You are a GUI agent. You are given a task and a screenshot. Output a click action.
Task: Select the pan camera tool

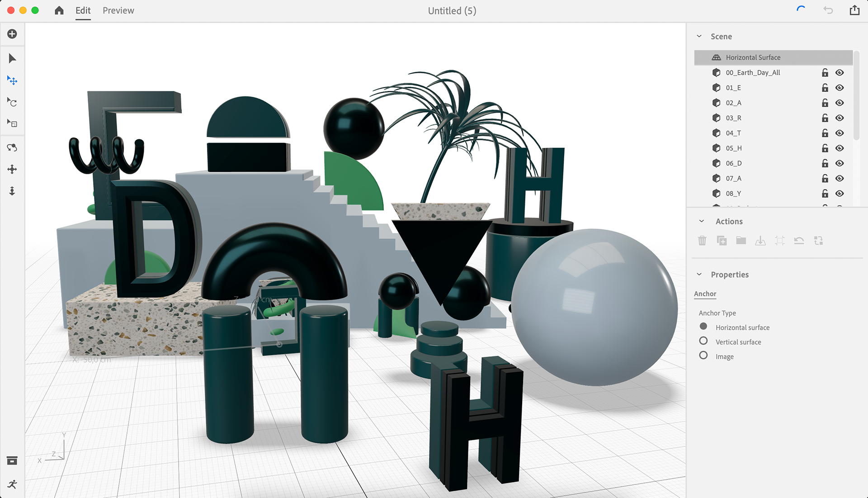(12, 169)
